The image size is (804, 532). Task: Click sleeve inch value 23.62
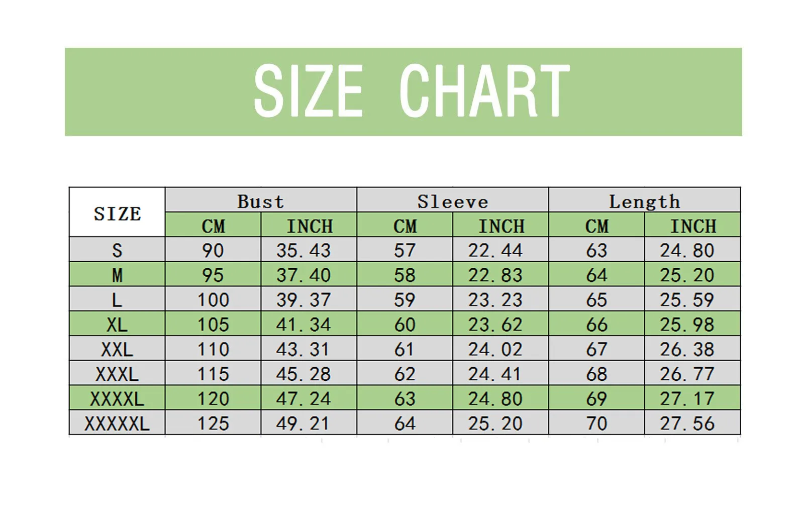[x=495, y=324]
